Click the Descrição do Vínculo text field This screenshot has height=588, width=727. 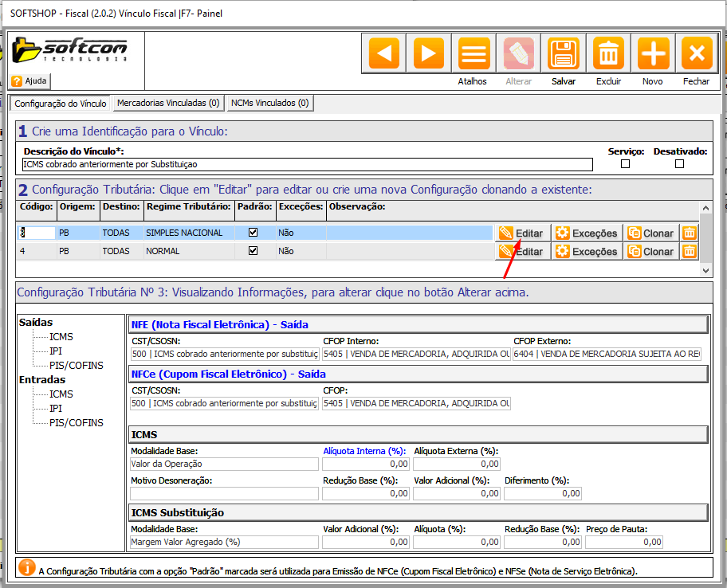(x=307, y=164)
